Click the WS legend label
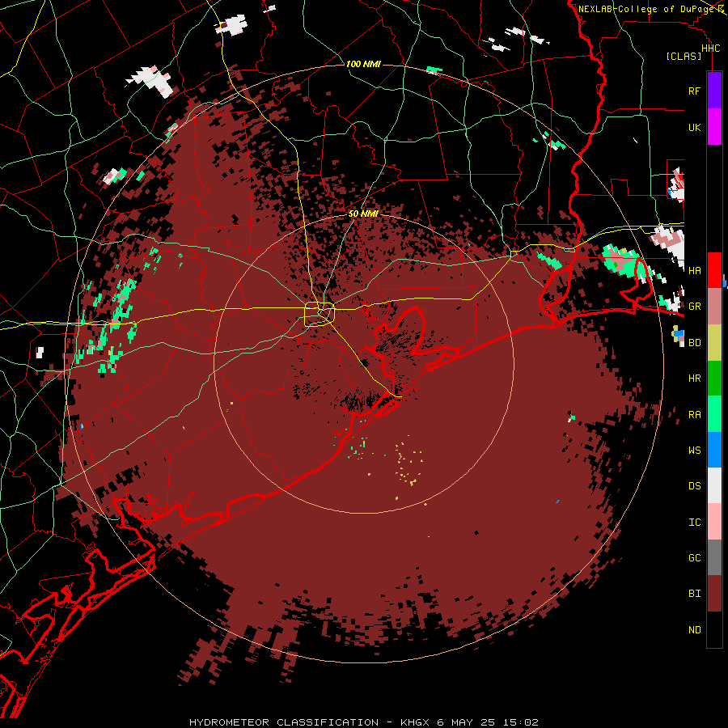The width and height of the screenshot is (728, 728). point(695,451)
